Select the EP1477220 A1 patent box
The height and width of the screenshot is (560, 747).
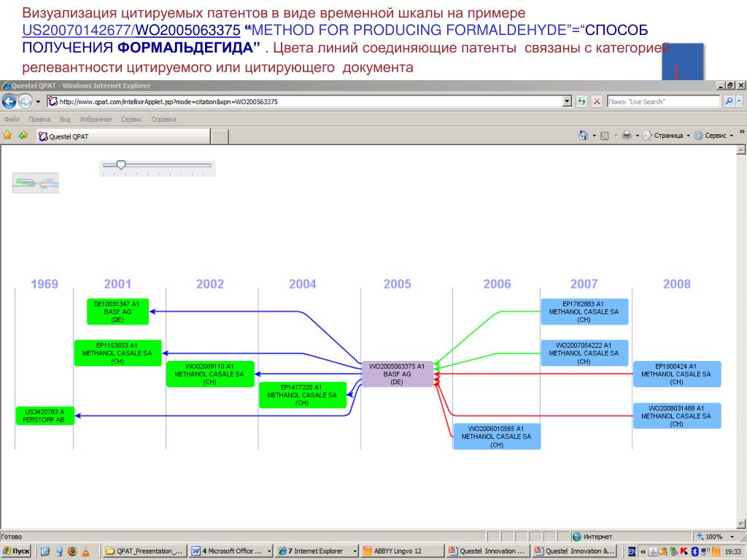(303, 395)
